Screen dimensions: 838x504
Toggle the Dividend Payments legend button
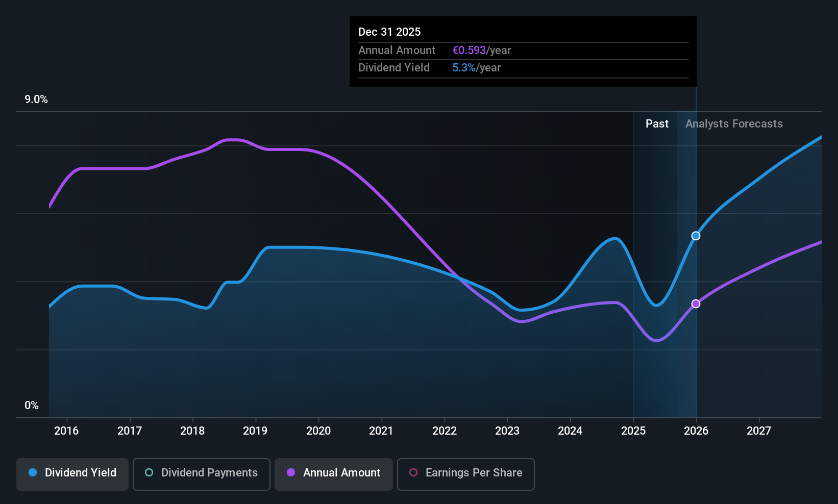[202, 474]
